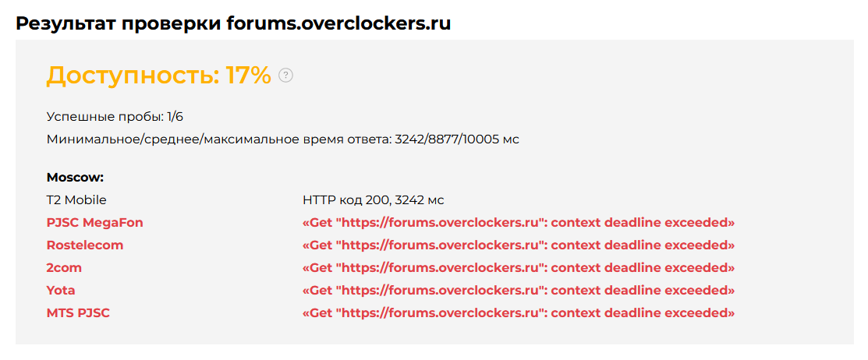This screenshot has width=868, height=360.
Task: Click the "Доступность" label
Action: (132, 76)
